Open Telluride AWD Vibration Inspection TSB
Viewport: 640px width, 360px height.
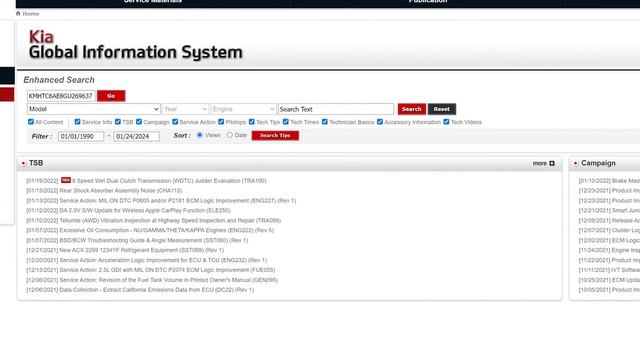point(170,220)
